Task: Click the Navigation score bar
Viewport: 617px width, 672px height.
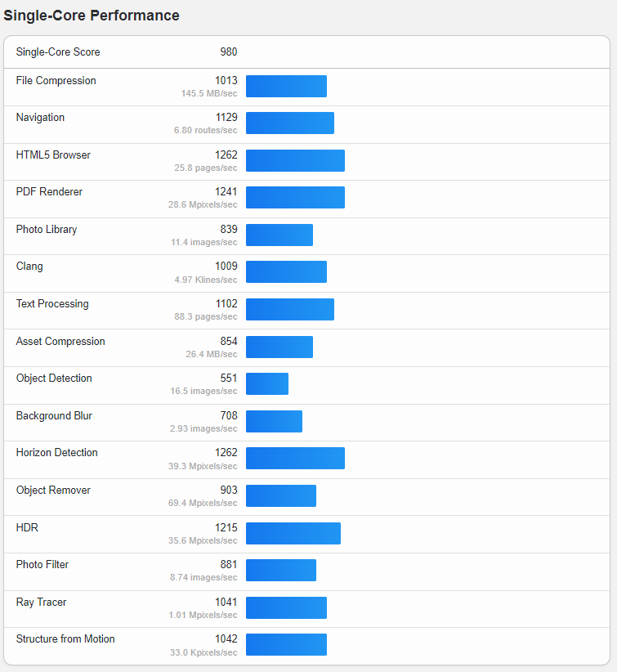Action: coord(290,123)
